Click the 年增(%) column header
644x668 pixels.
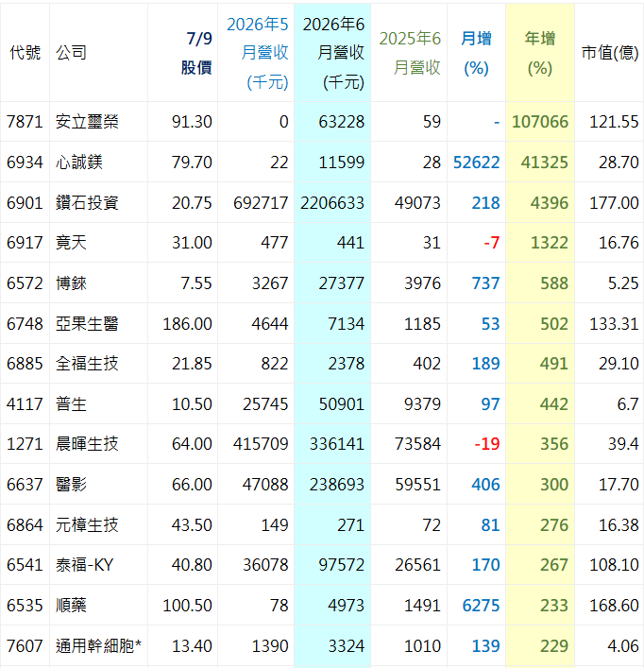(x=540, y=53)
